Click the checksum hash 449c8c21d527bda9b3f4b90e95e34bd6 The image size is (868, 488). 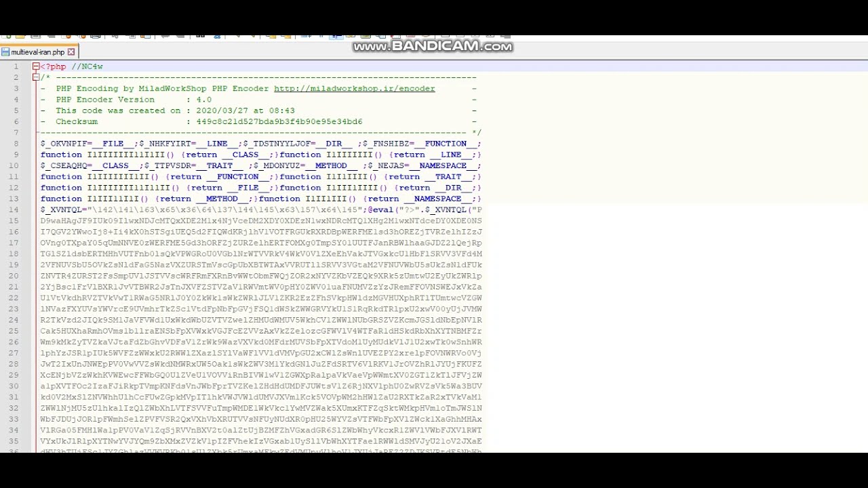pyautogui.click(x=279, y=121)
